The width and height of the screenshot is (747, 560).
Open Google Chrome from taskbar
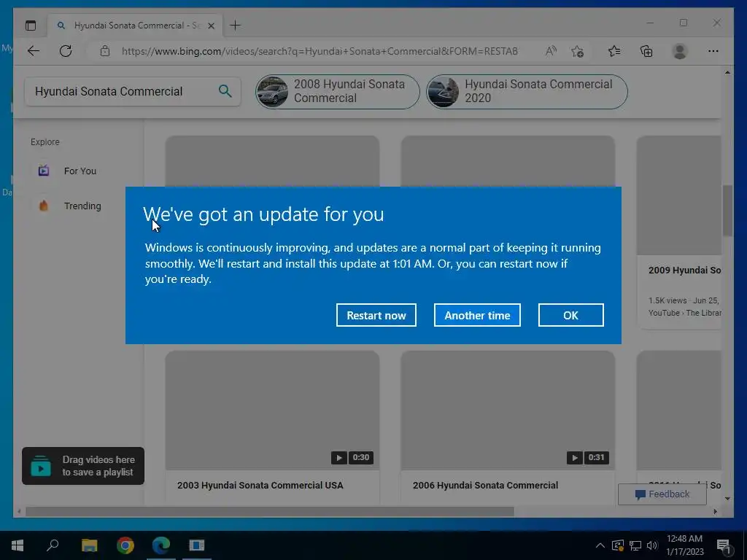pyautogui.click(x=125, y=545)
